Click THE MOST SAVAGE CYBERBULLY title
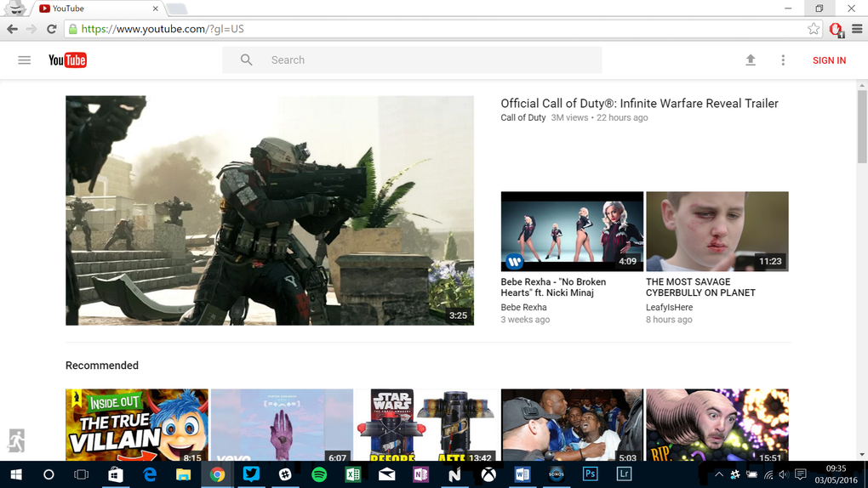The image size is (868, 488). [700, 287]
